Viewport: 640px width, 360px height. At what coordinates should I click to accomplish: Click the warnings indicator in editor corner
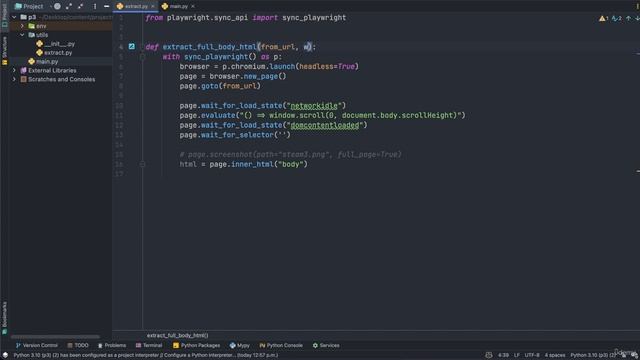point(603,18)
